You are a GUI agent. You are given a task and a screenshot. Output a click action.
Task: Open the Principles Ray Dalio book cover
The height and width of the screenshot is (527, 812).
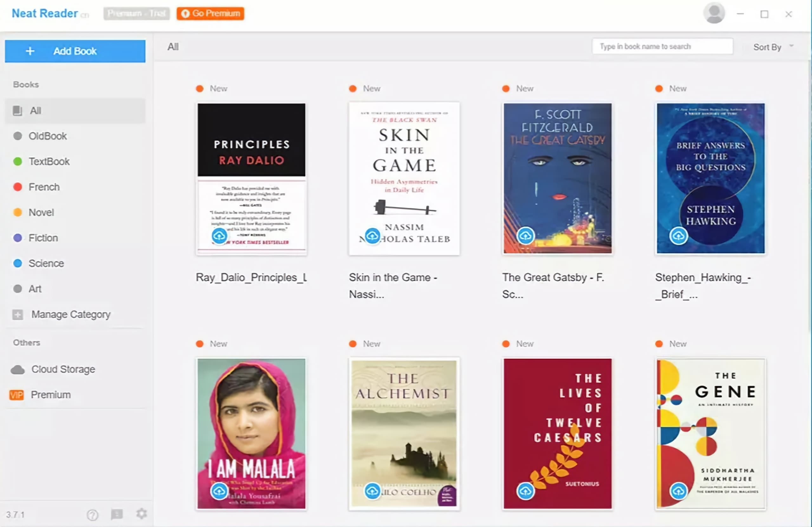point(252,178)
